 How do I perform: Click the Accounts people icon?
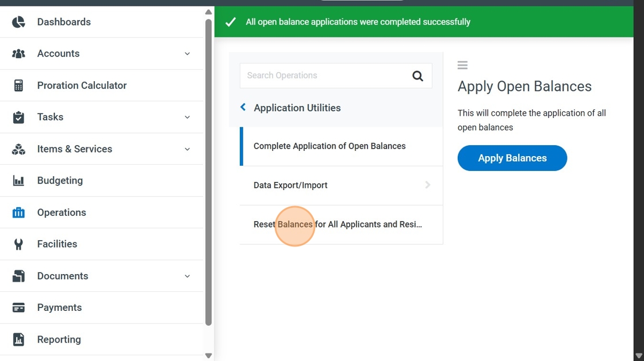coord(18,54)
